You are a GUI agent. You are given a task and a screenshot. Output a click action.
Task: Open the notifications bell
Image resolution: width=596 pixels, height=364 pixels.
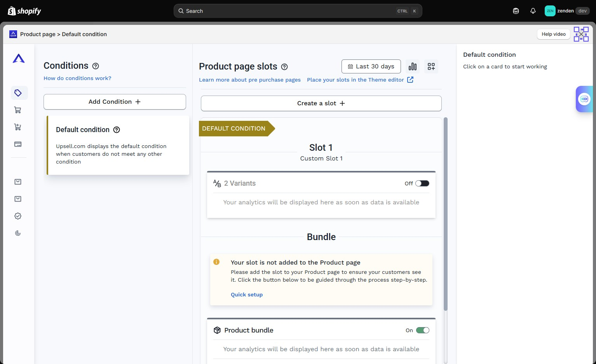(x=533, y=11)
